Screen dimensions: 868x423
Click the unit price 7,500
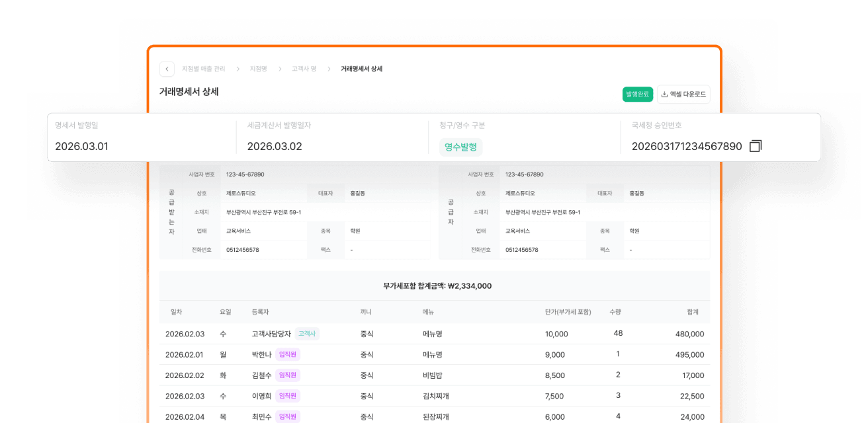(x=555, y=396)
